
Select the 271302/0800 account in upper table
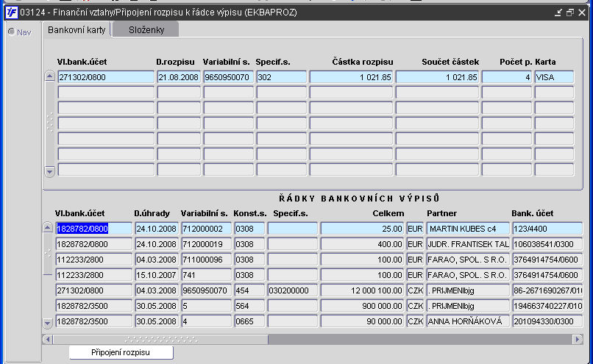(x=106, y=77)
